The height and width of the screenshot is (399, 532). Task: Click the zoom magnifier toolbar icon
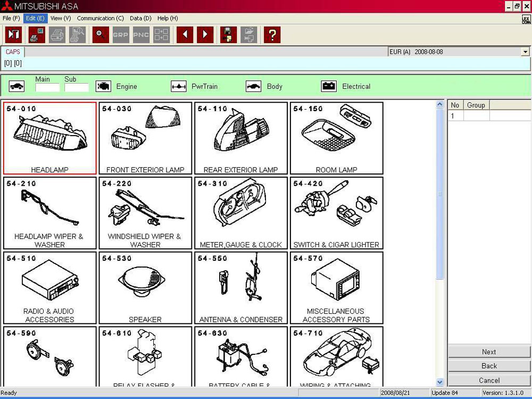pos(101,35)
